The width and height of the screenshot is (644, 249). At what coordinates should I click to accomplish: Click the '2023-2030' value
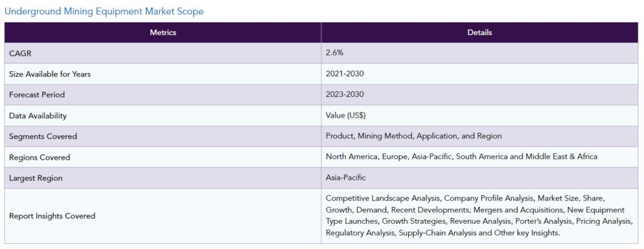tap(345, 94)
